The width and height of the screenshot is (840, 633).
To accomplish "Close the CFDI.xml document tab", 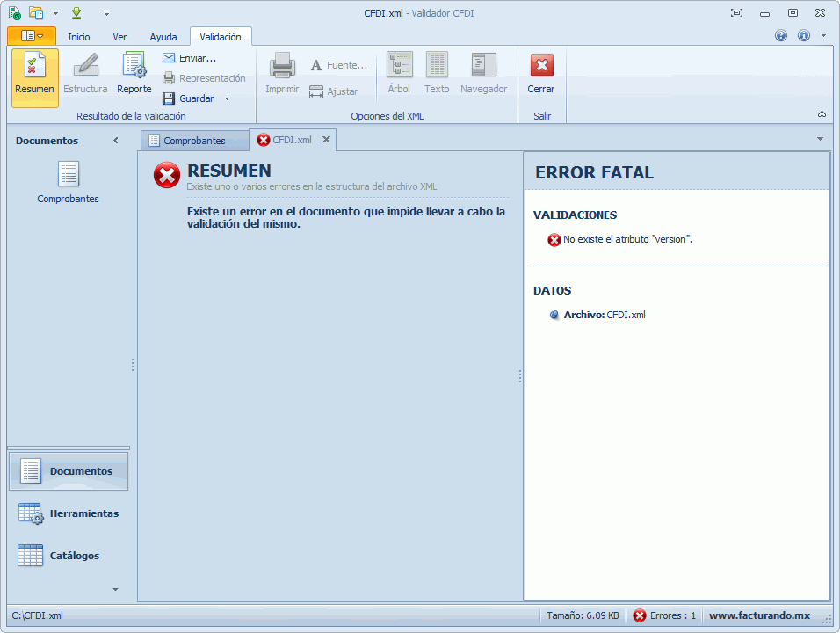I will 326,140.
